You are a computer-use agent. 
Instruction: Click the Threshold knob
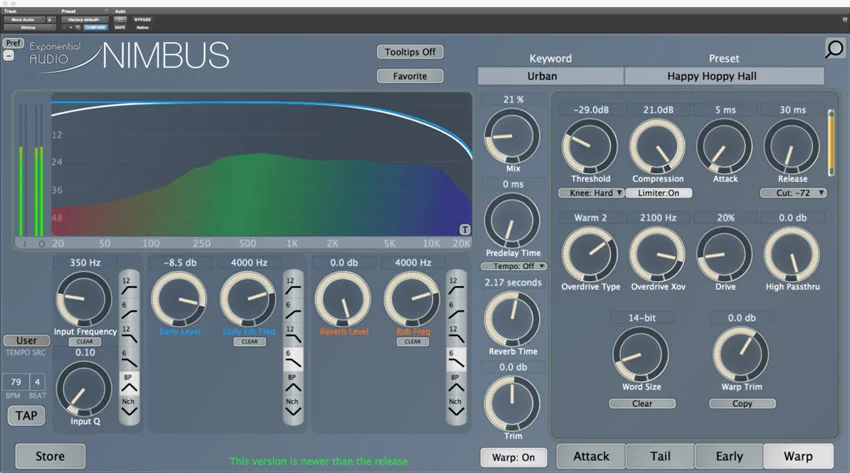590,146
